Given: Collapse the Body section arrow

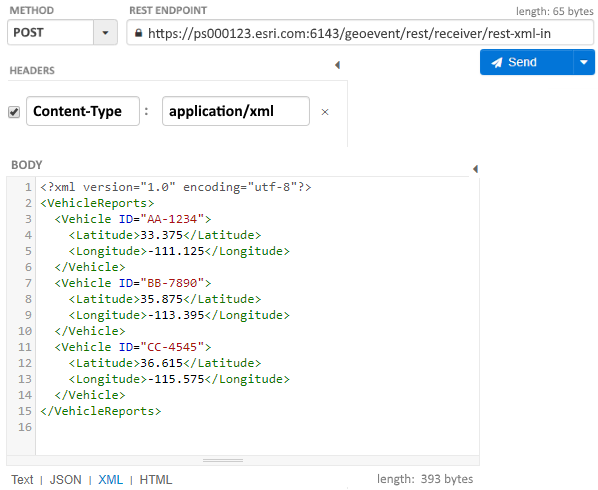Looking at the screenshot, I should [475, 169].
